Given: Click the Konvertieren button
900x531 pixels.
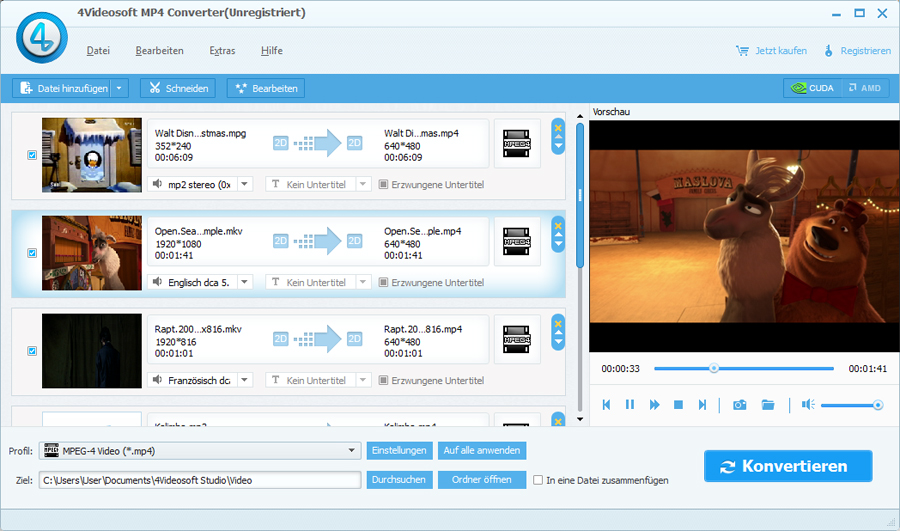Looking at the screenshot, I should point(787,466).
